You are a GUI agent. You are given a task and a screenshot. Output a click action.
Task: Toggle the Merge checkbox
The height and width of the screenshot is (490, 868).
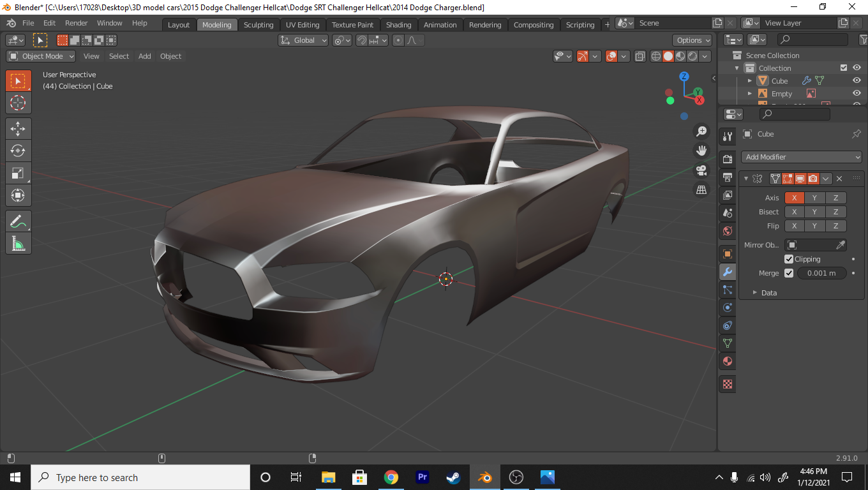pyautogui.click(x=789, y=273)
